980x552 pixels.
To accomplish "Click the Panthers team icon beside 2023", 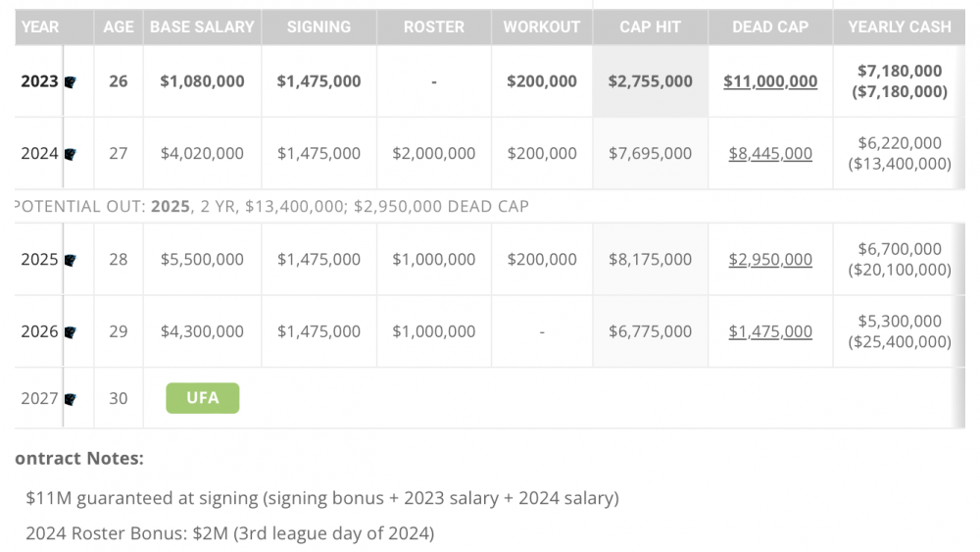I will (x=71, y=82).
